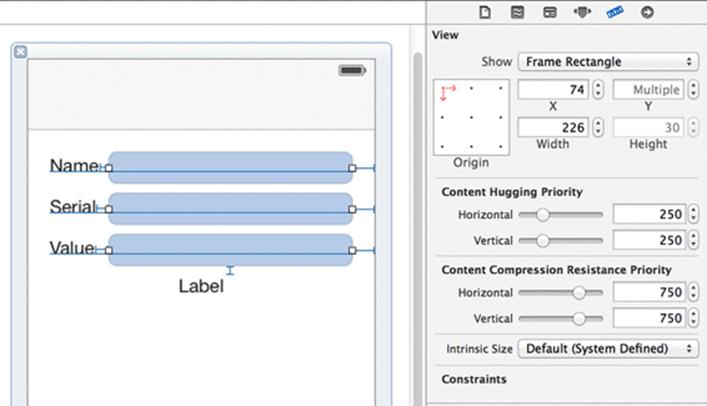
Task: Adjust the horizontal Content Hugging slider
Action: [560, 215]
